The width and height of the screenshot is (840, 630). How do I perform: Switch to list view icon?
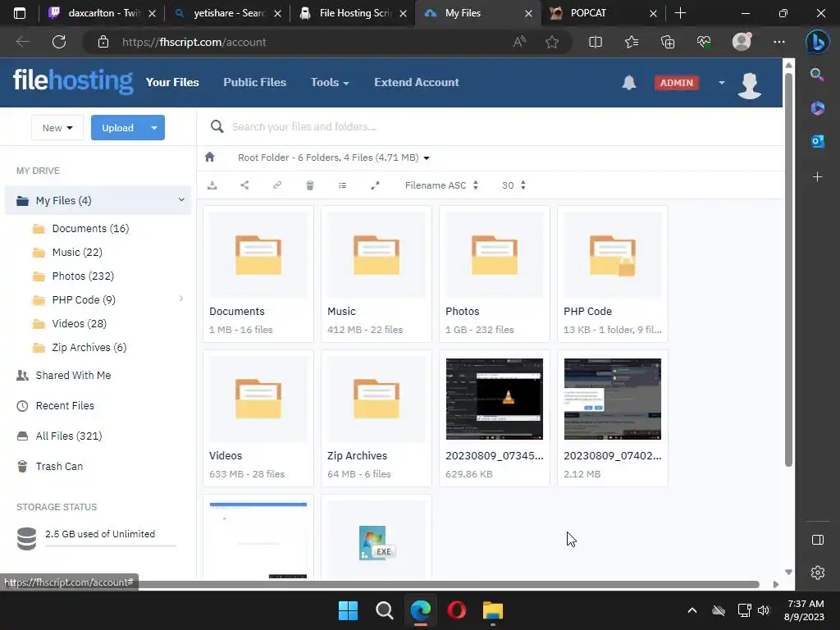pyautogui.click(x=342, y=185)
